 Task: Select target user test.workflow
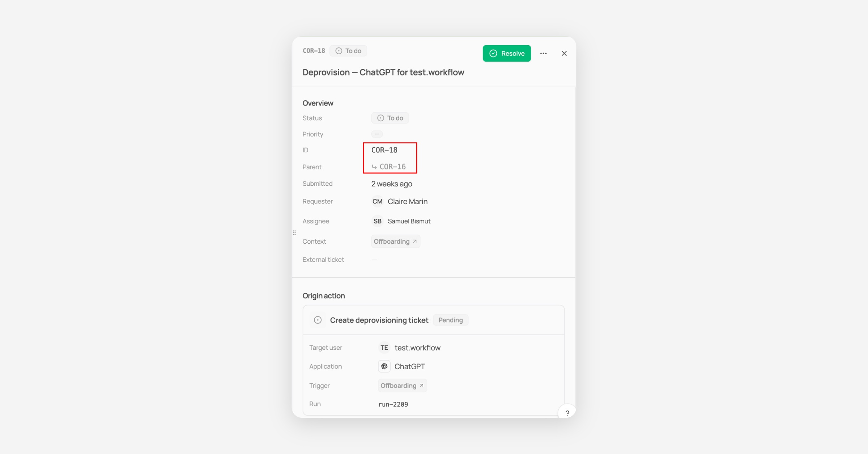[x=417, y=348]
